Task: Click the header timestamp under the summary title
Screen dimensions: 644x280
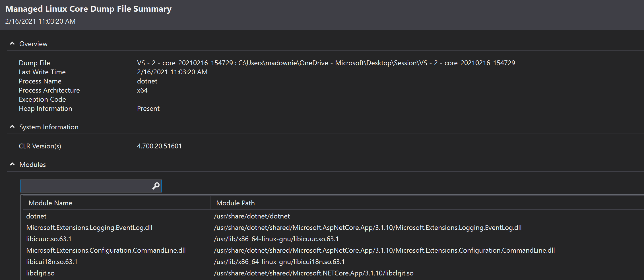Action: coord(40,21)
